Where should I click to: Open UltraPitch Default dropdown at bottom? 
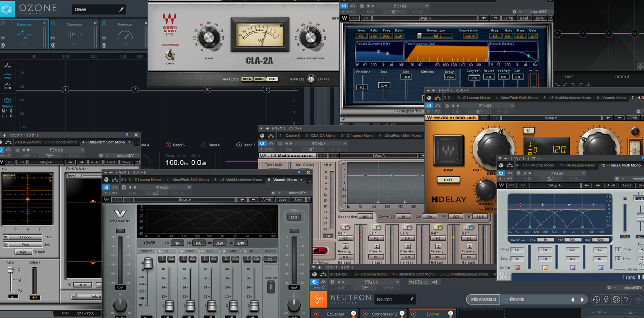point(87,297)
